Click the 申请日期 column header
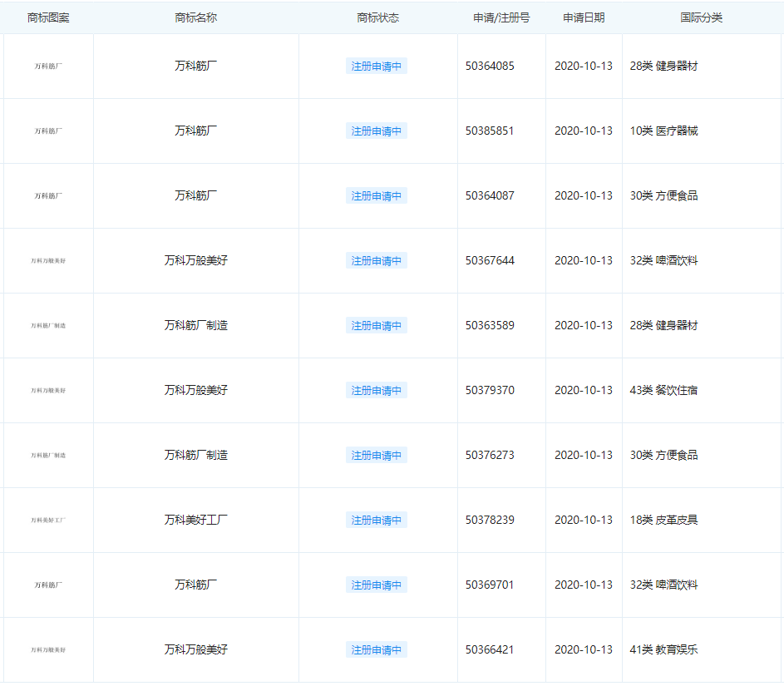 coord(584,18)
